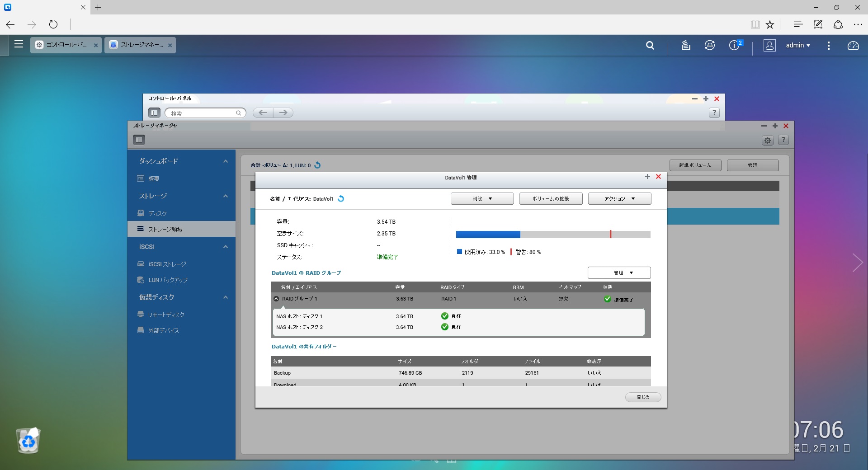The image size is (868, 470).
Task: Select ディスク in the sidebar
Action: 158,213
